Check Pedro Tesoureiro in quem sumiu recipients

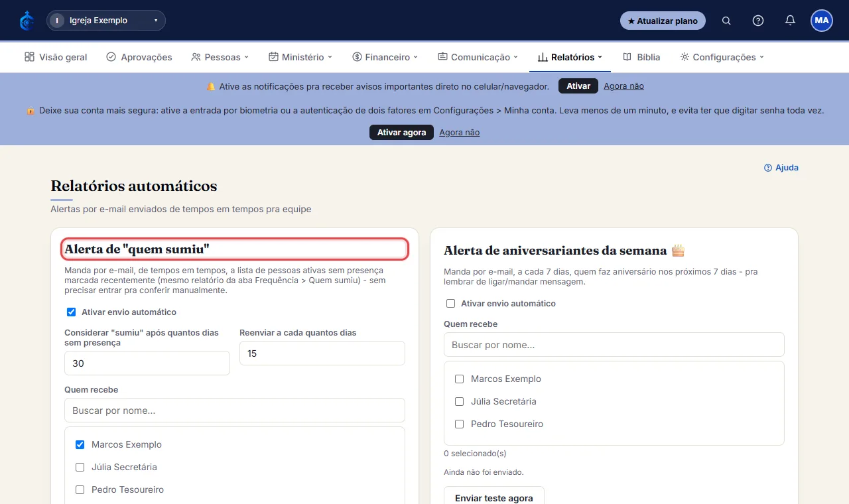click(80, 489)
